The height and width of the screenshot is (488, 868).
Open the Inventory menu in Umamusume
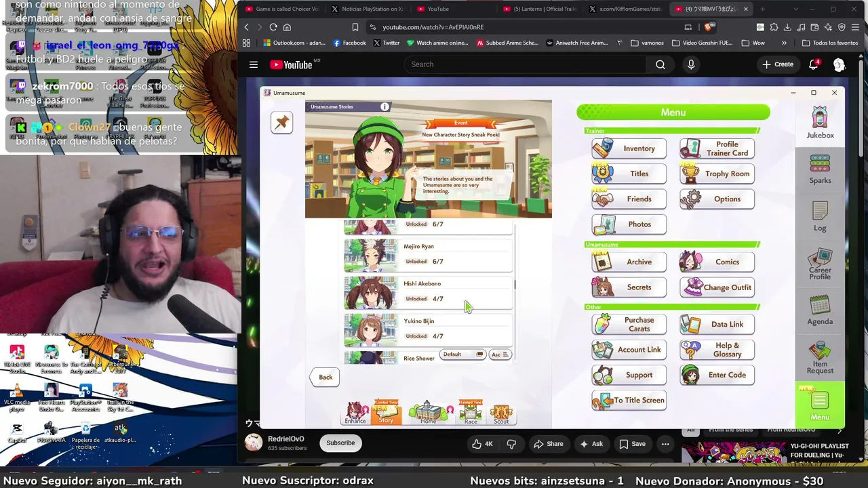[629, 148]
